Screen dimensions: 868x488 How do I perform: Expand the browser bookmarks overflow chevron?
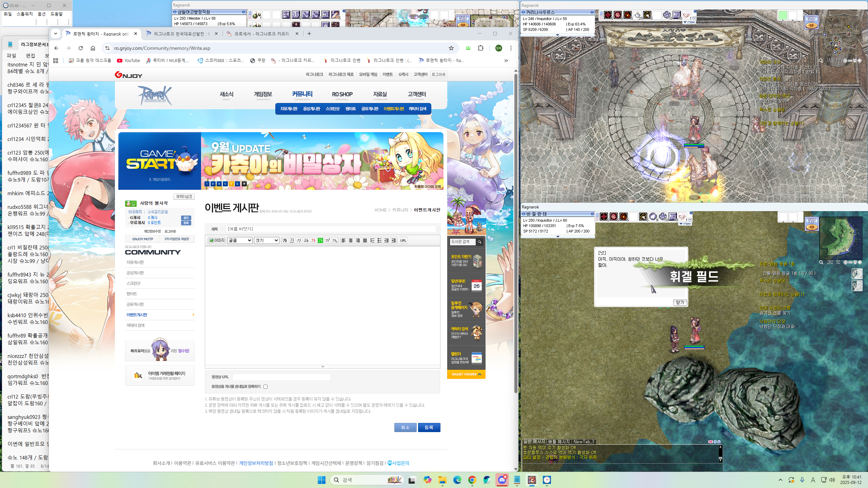tap(506, 61)
